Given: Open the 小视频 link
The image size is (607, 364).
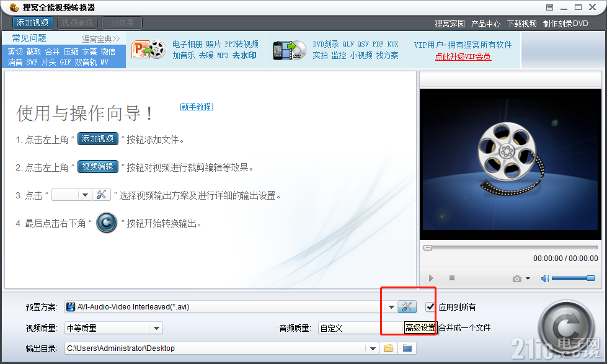Looking at the screenshot, I should tap(361, 55).
